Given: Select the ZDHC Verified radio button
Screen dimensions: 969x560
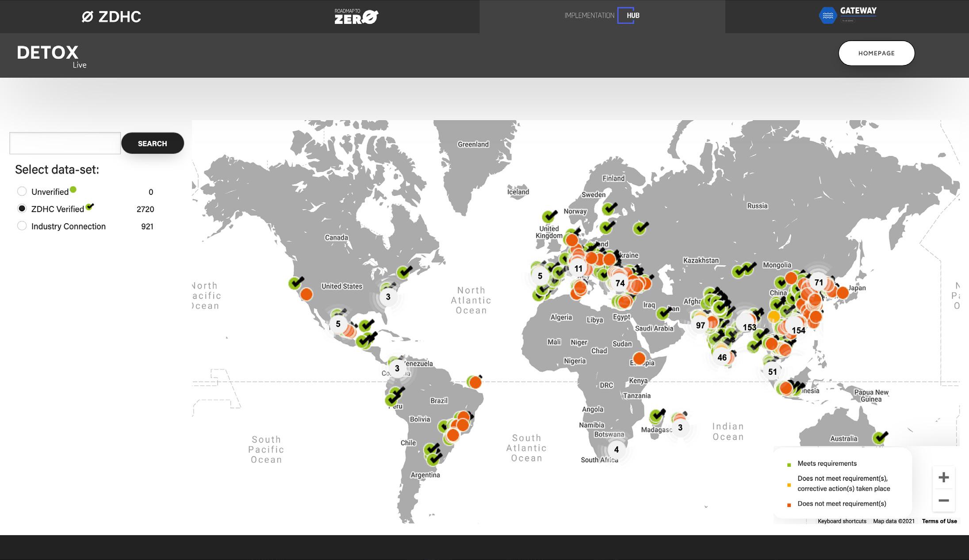Looking at the screenshot, I should click(22, 209).
